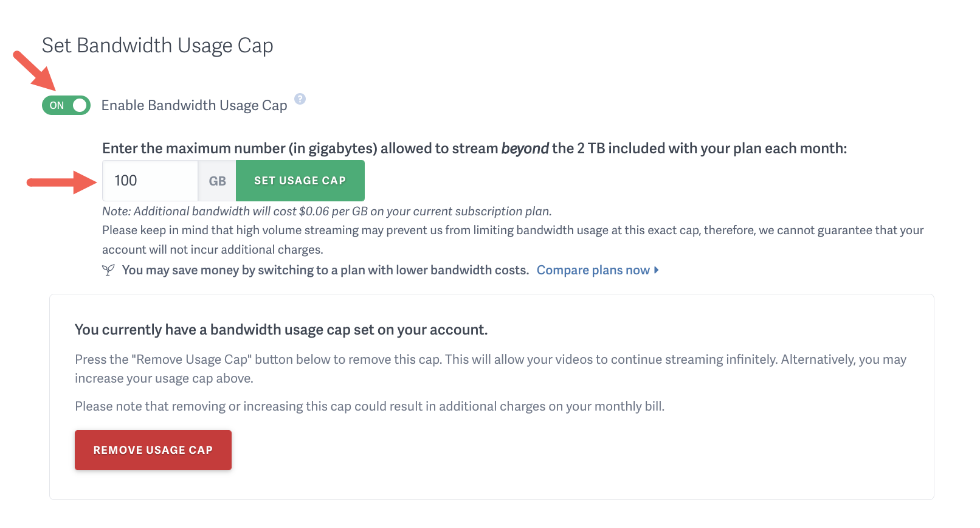Open the Compare plans now link
The width and height of the screenshot is (980, 528).
coord(593,269)
